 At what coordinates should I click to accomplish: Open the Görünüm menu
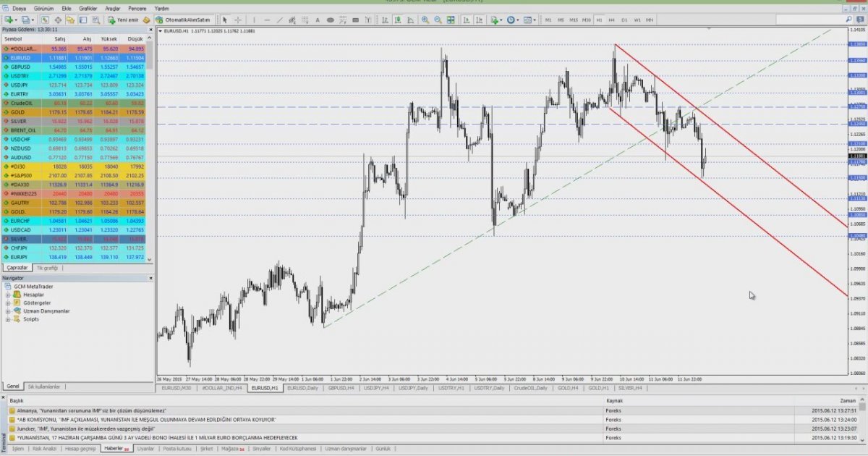coord(43,7)
